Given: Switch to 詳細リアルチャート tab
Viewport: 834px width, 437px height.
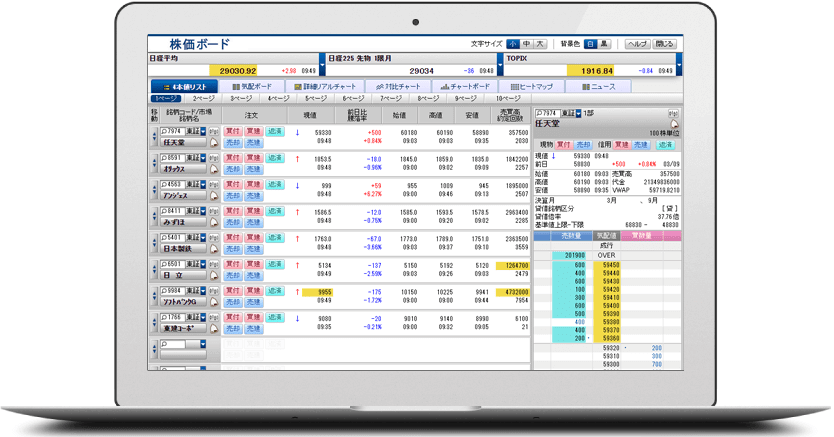Looking at the screenshot, I should point(325,87).
